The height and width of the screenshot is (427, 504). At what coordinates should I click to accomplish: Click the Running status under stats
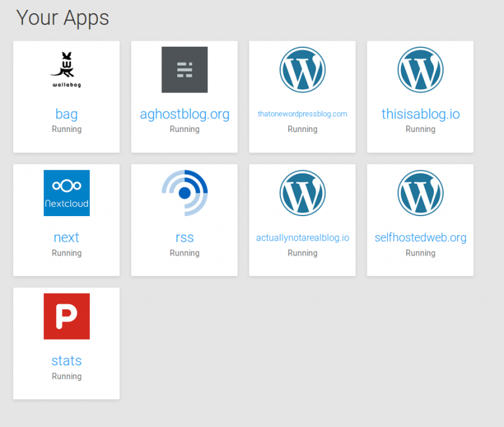tap(66, 376)
